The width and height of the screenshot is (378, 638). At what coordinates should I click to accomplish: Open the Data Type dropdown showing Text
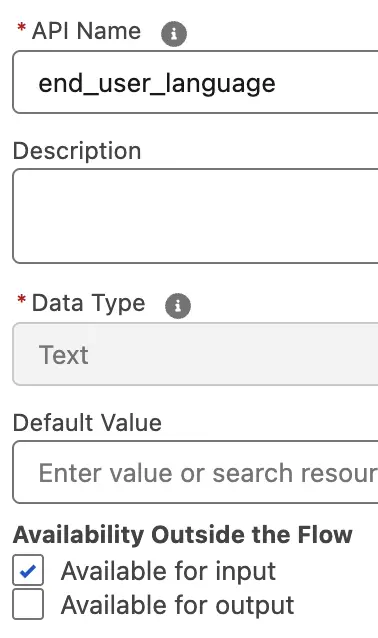tap(195, 354)
